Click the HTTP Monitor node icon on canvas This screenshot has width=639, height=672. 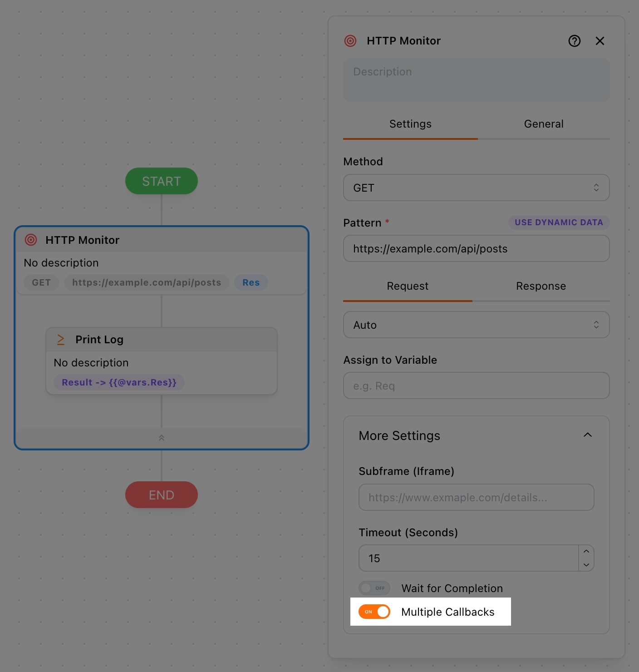point(31,240)
